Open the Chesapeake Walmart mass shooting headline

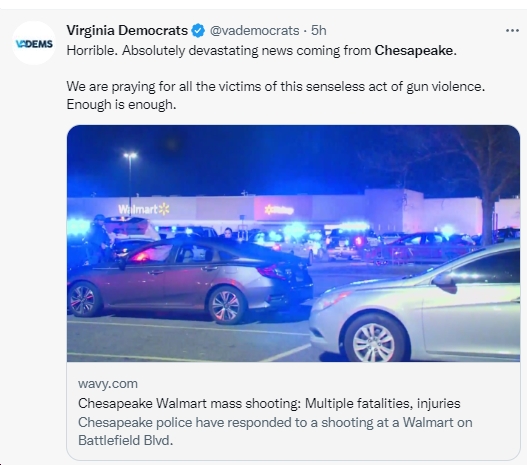269,403
